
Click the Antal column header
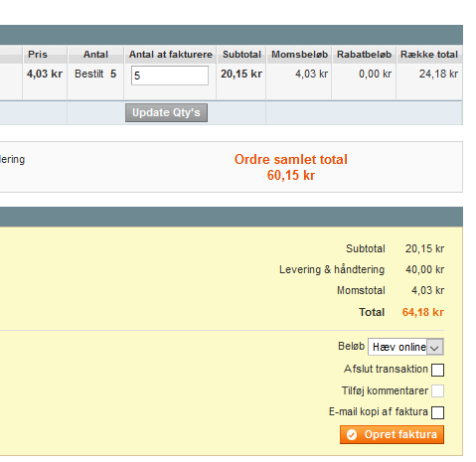95,55
